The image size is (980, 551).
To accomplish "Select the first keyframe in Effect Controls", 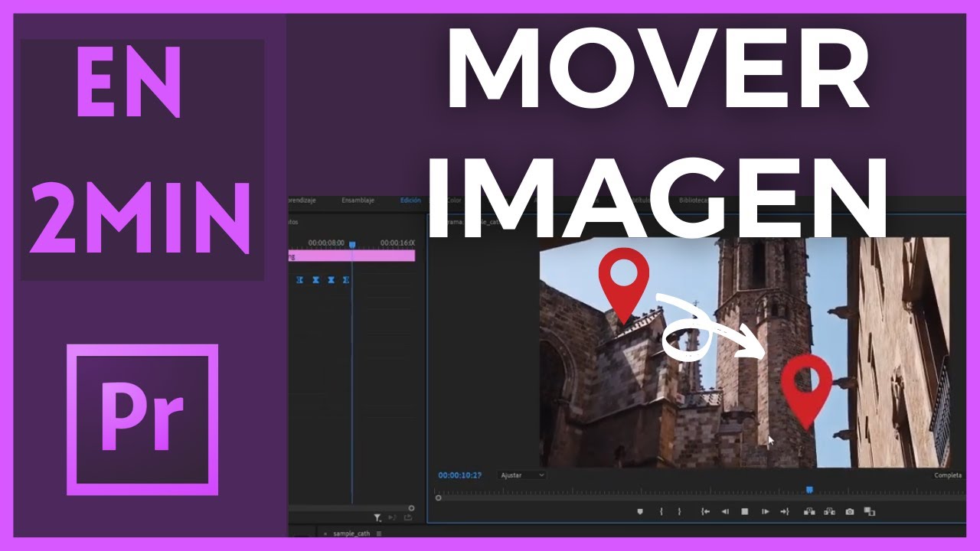I will point(299,280).
